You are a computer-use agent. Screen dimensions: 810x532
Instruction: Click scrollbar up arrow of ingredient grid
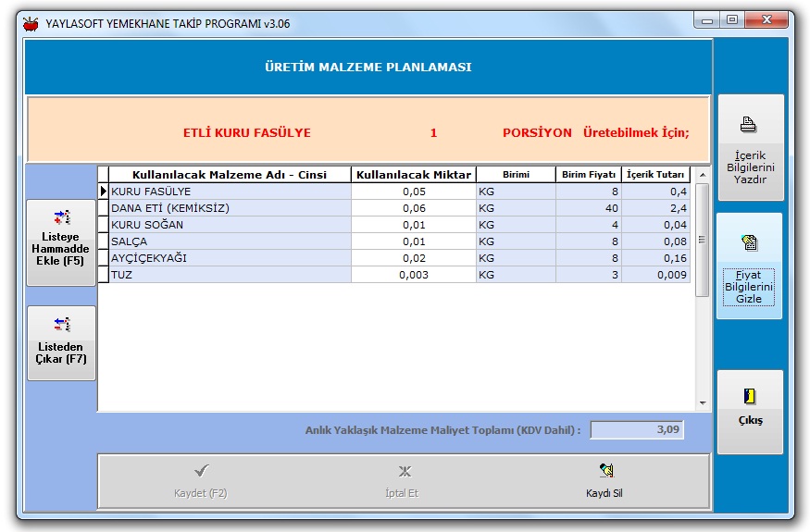(x=703, y=175)
